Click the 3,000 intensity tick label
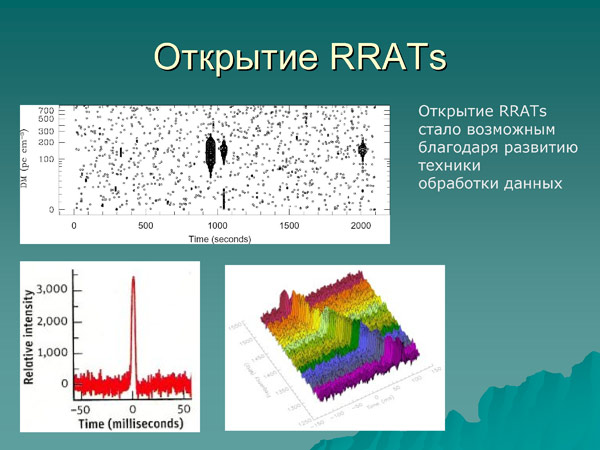The height and width of the screenshot is (450, 600). [51, 288]
